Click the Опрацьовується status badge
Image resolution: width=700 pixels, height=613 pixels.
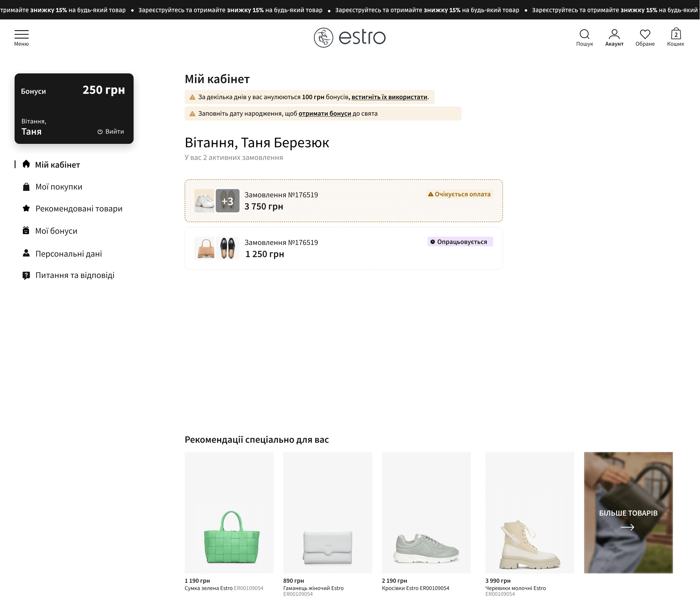[460, 242]
